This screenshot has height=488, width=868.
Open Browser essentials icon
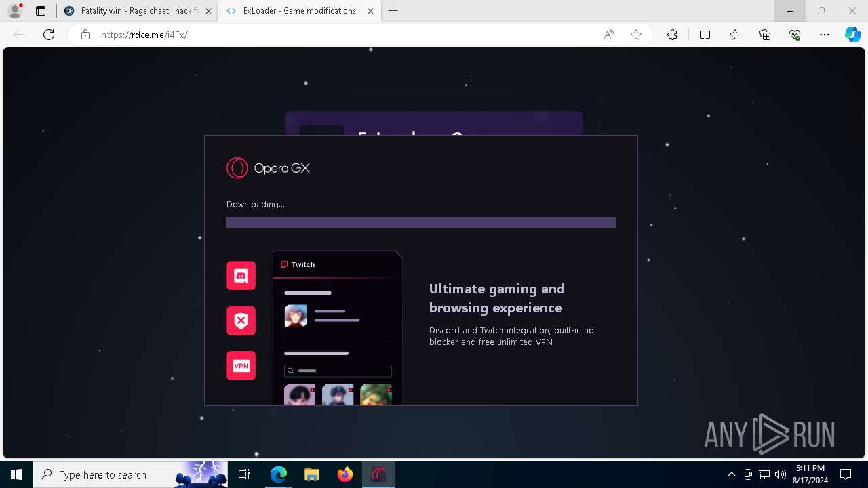point(795,35)
